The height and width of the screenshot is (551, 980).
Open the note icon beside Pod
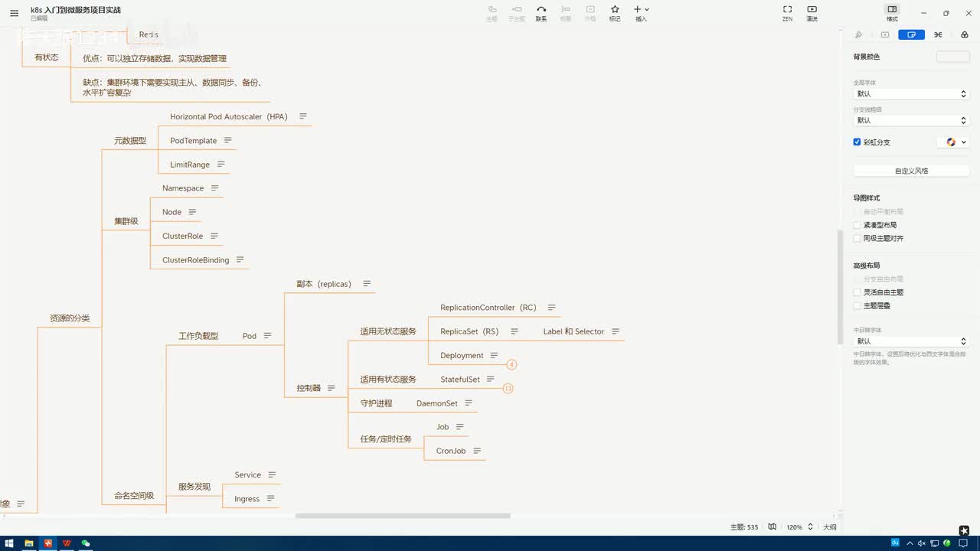pyautogui.click(x=267, y=335)
